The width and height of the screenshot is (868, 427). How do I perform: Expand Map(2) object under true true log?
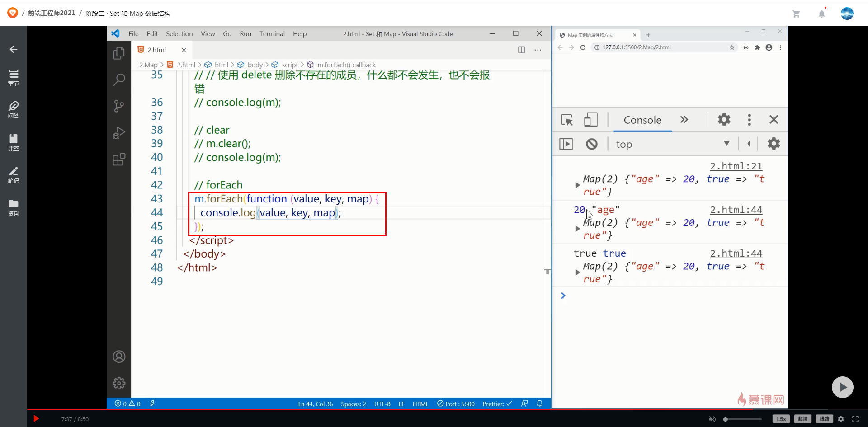pyautogui.click(x=577, y=272)
